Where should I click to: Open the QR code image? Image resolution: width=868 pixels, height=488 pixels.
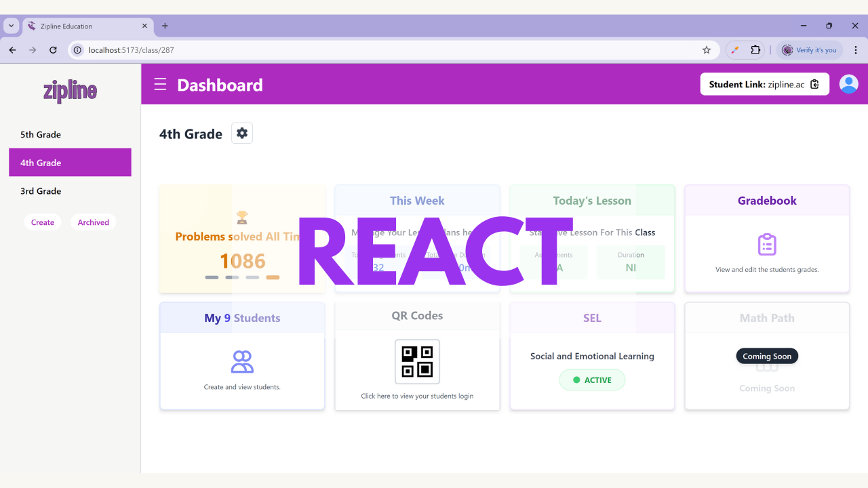pos(417,362)
